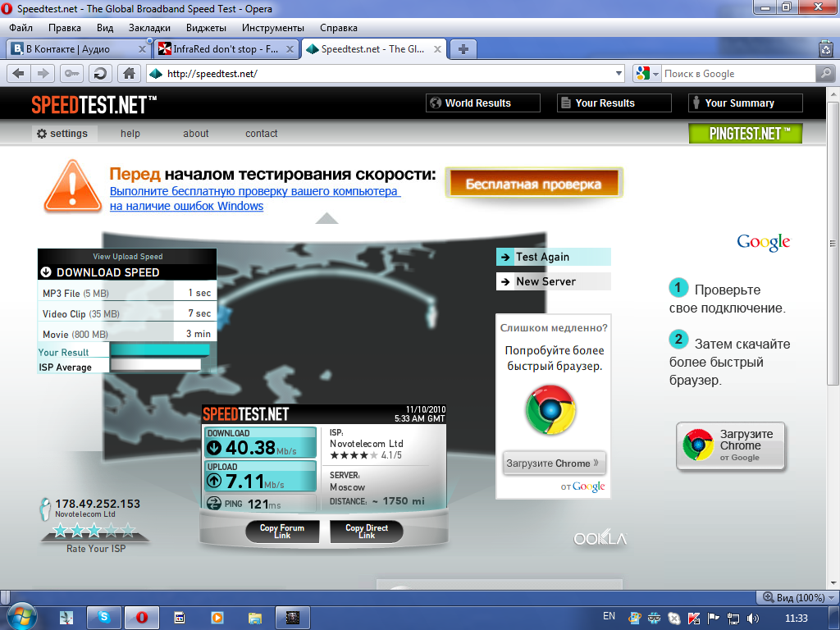Screen dimensions: 840x630
Task: Reload the current page
Action: click(x=99, y=73)
